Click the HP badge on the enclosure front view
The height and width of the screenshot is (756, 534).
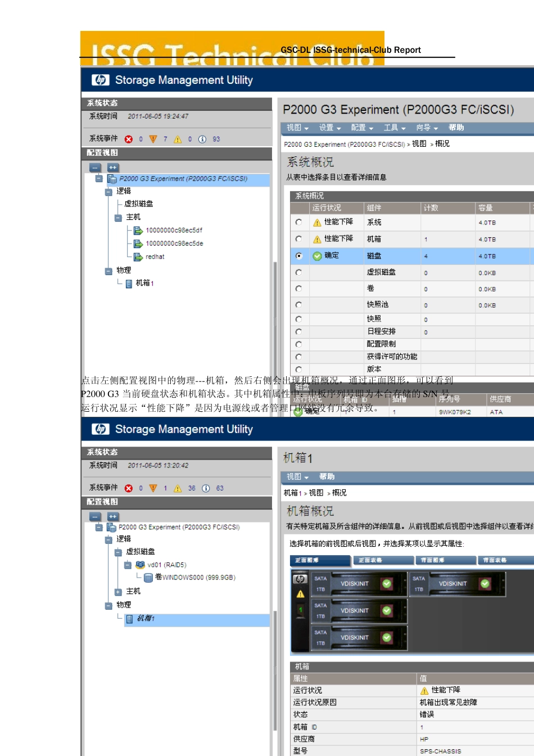(301, 579)
